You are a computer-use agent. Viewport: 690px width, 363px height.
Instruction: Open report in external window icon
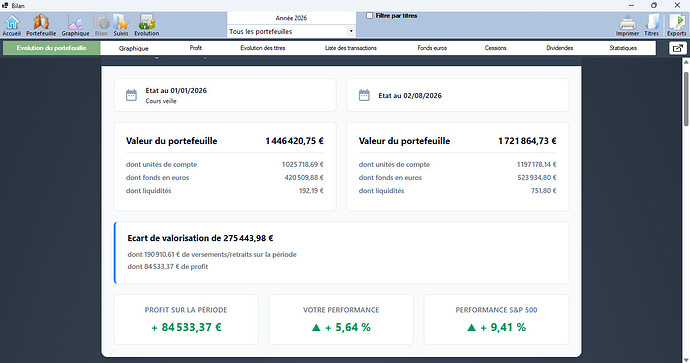point(678,48)
